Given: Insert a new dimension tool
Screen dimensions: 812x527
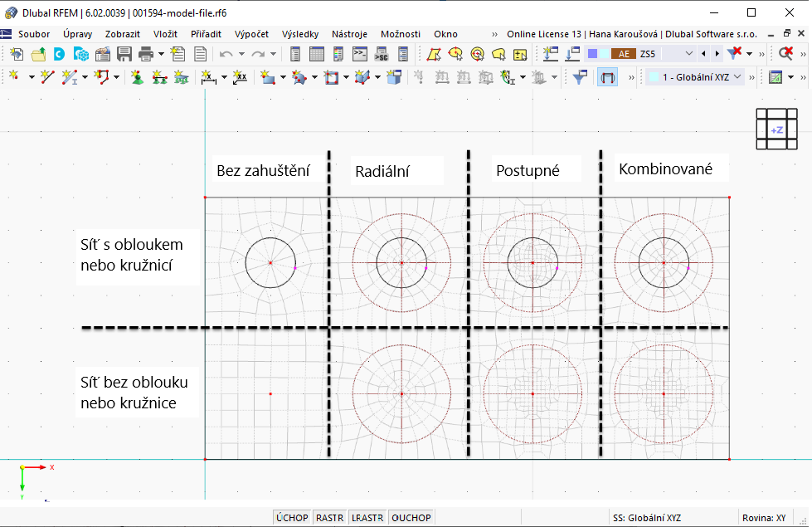Looking at the screenshot, I should (208, 77).
